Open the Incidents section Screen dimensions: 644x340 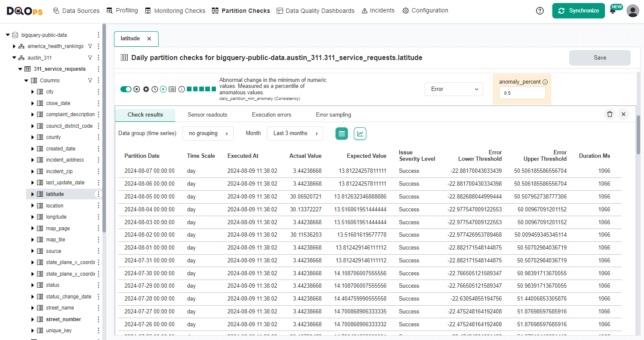click(378, 11)
